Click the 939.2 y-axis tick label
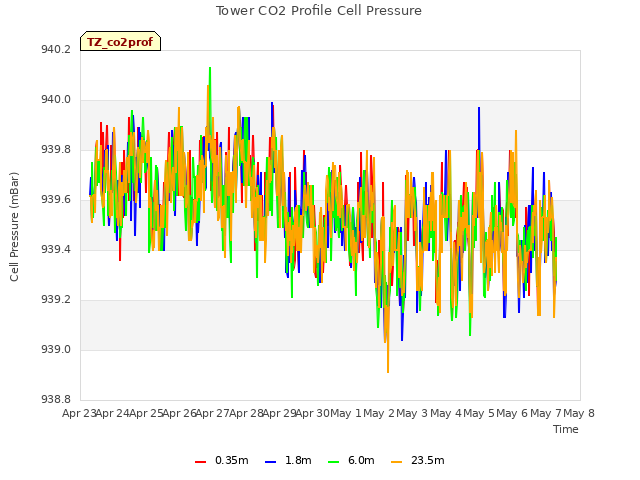The height and width of the screenshot is (480, 640). tap(56, 300)
